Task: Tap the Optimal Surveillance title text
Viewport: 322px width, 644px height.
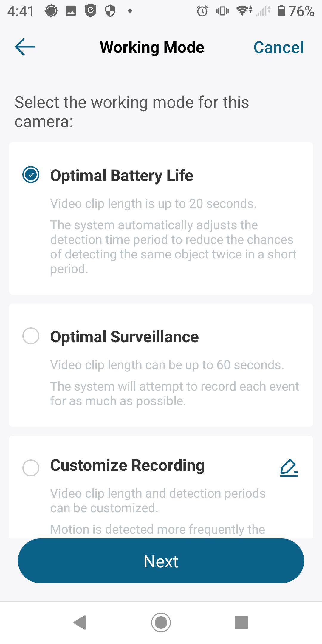Action: point(124,337)
